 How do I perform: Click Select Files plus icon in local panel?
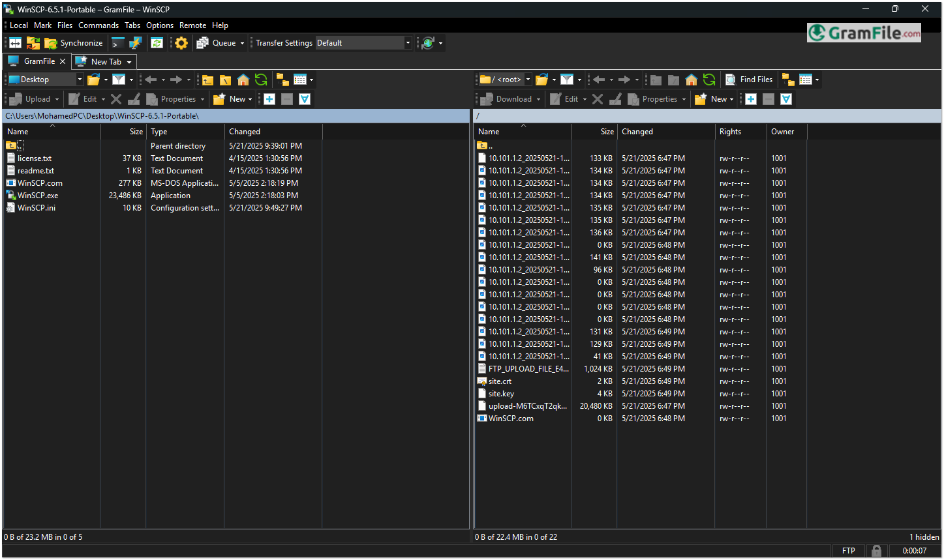coord(269,99)
